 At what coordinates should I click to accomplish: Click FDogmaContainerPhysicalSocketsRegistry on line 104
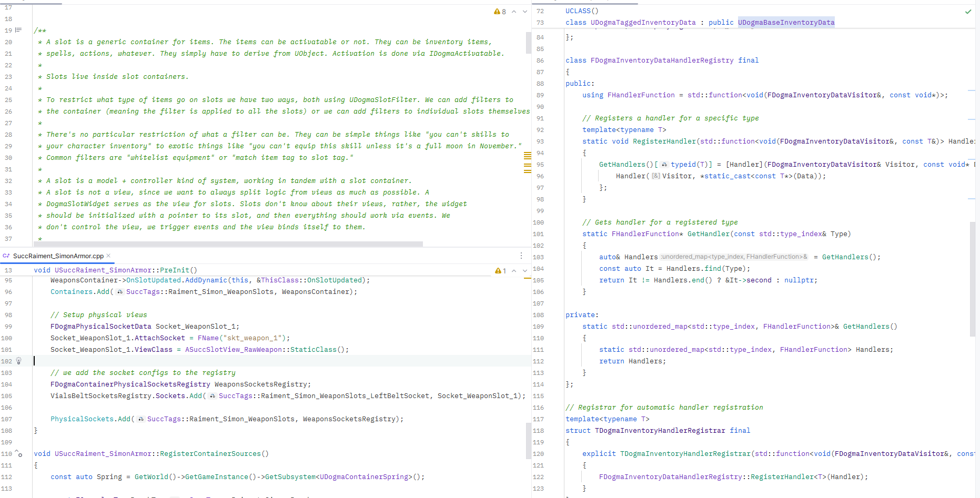130,384
